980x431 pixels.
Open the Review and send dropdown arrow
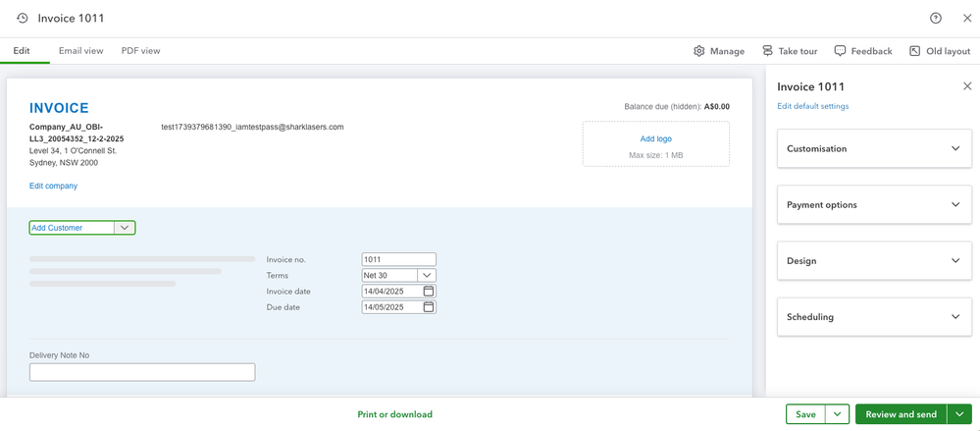point(960,414)
